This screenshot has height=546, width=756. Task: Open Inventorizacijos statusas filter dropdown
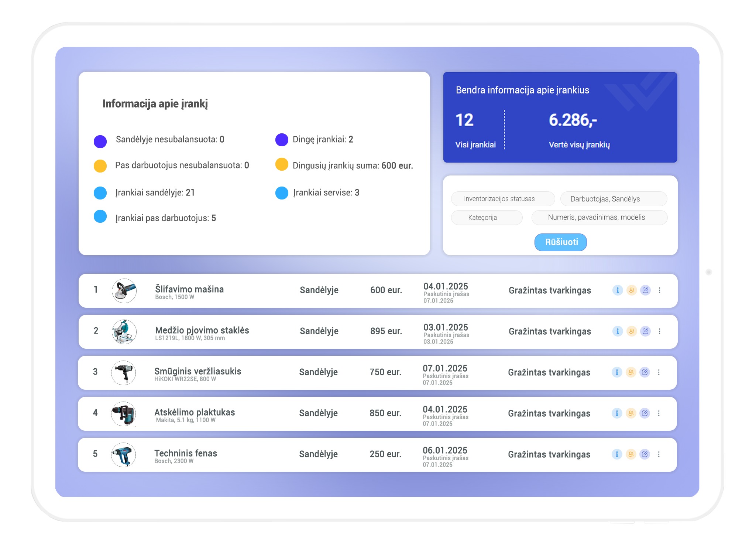point(502,199)
